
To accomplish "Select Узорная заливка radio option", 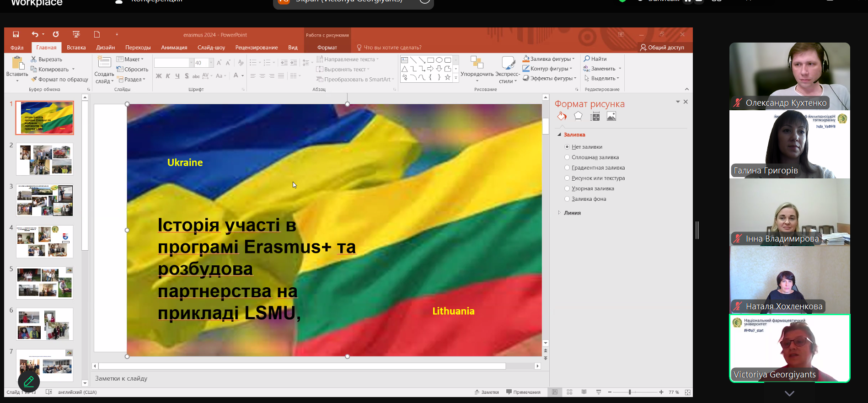I will [x=567, y=188].
